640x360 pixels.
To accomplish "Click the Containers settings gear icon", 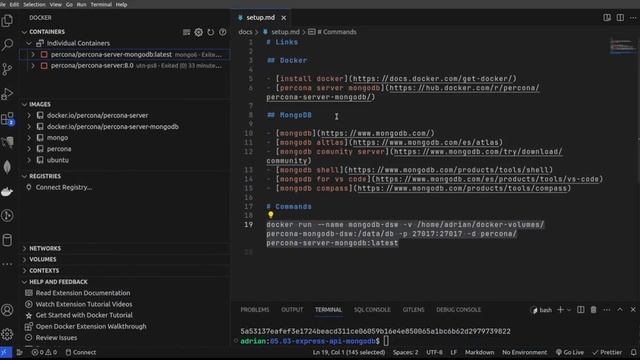I will point(198,32).
